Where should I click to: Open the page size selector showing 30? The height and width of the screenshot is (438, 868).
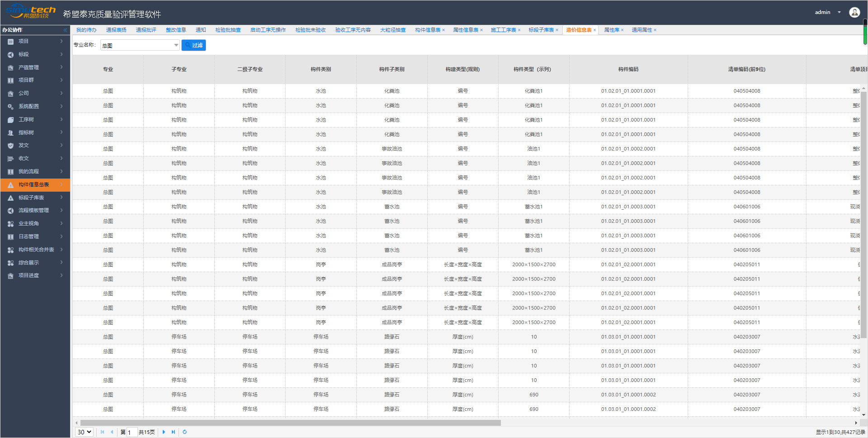84,432
